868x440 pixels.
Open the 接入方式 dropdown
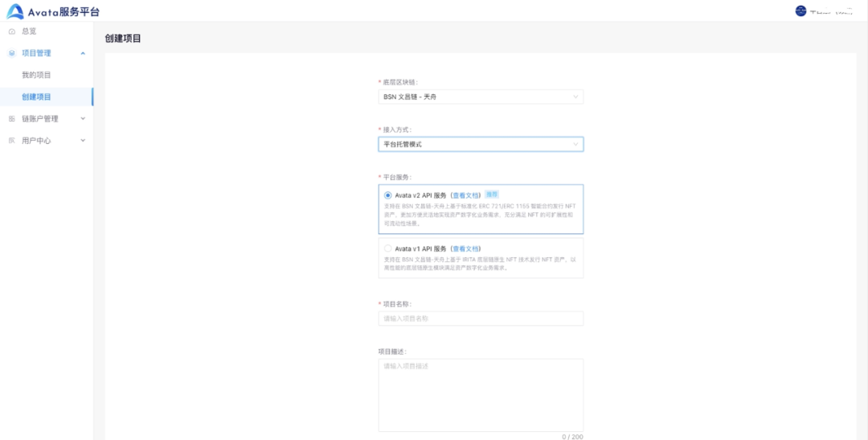pyautogui.click(x=481, y=144)
